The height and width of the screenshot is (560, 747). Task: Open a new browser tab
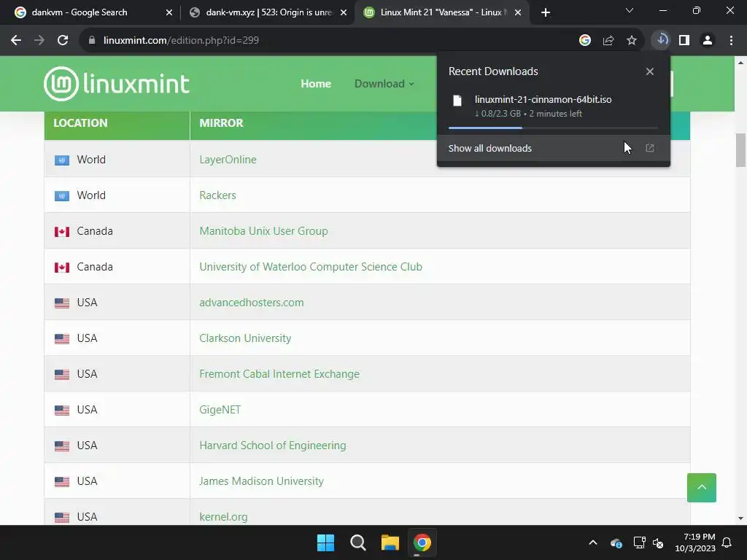546,12
